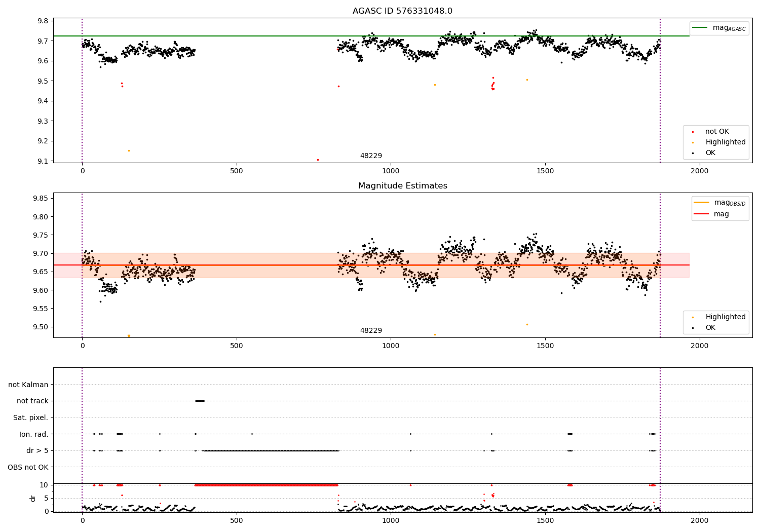Click the red 'mag' legend entry in middle plot

pos(711,214)
